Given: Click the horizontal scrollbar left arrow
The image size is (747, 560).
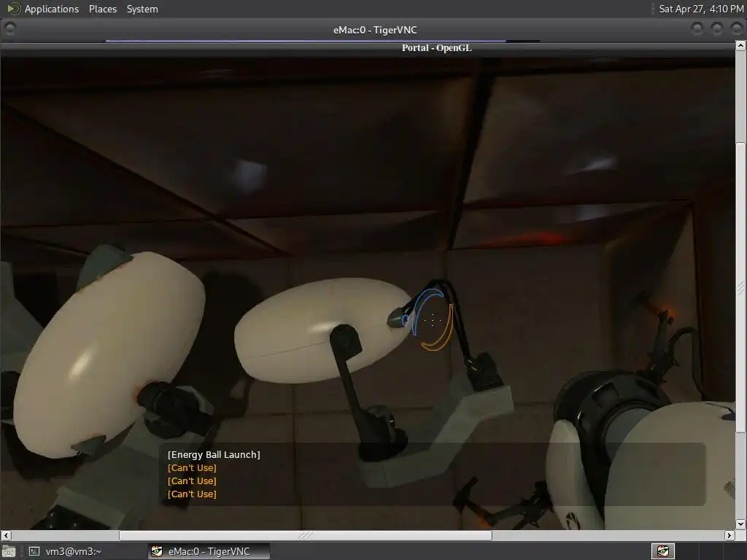Looking at the screenshot, I should [x=6, y=535].
